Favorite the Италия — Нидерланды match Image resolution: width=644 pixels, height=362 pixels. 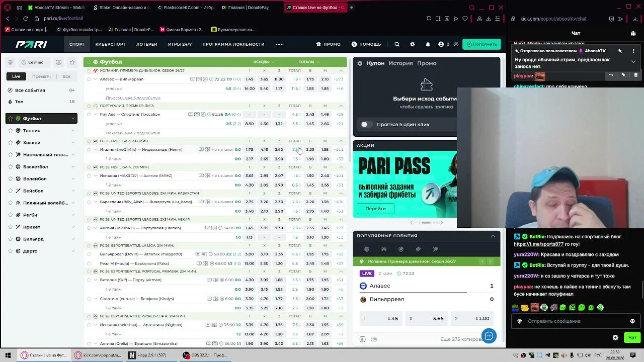pos(89,149)
